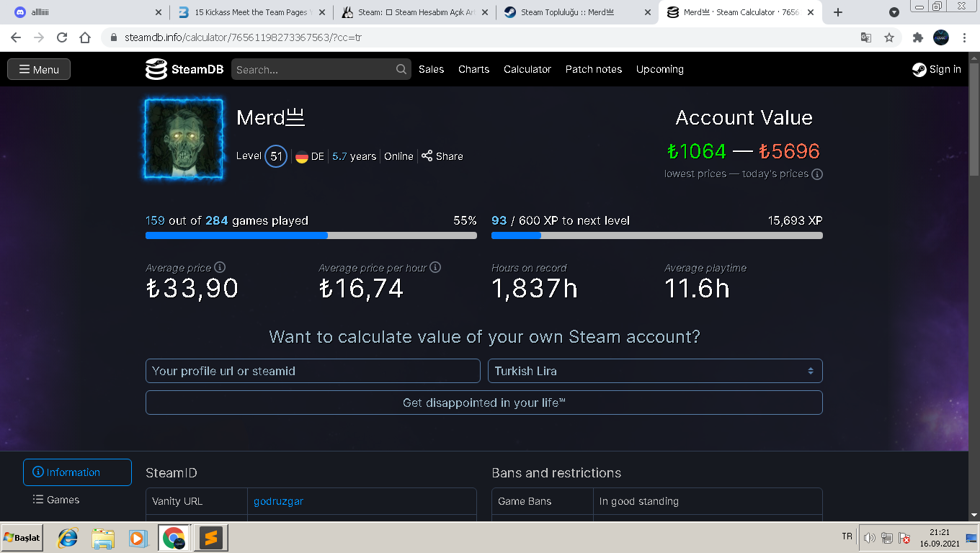The width and height of the screenshot is (980, 553).
Task: Open the volume control in system tray
Action: (x=869, y=538)
